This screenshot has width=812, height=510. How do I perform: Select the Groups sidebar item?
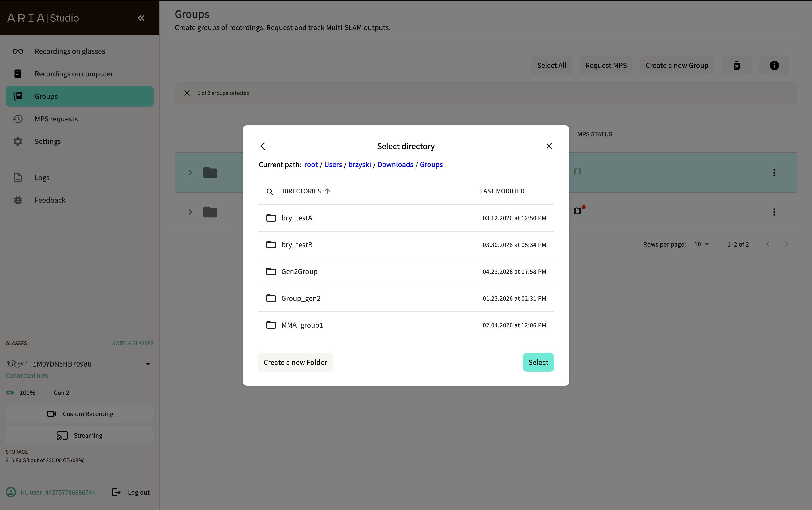80,97
